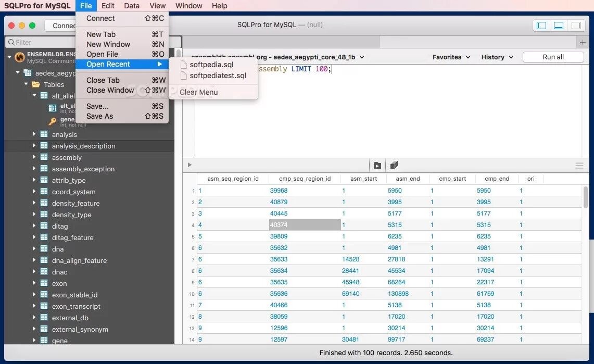594x364 pixels.
Task: Expand the analysis table node
Action: [34, 134]
